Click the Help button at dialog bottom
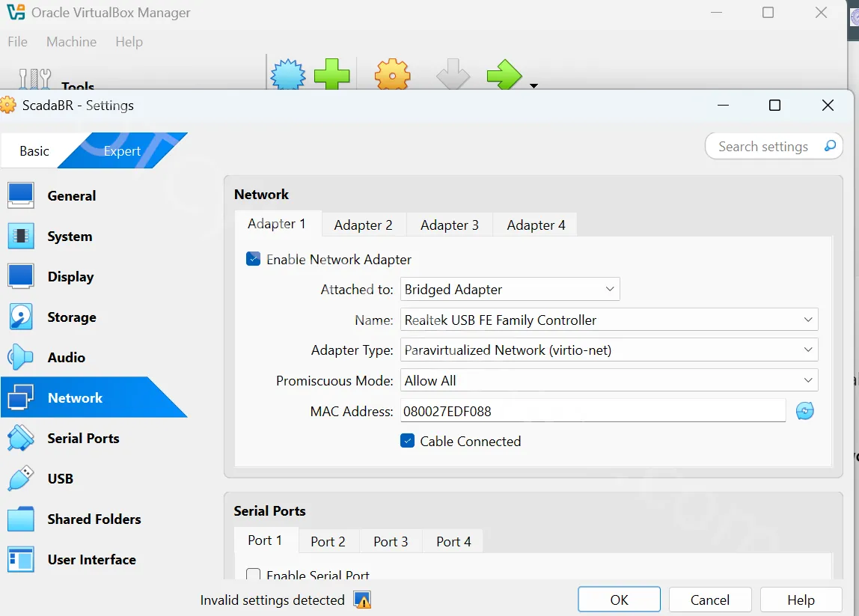The height and width of the screenshot is (616, 859). [801, 600]
